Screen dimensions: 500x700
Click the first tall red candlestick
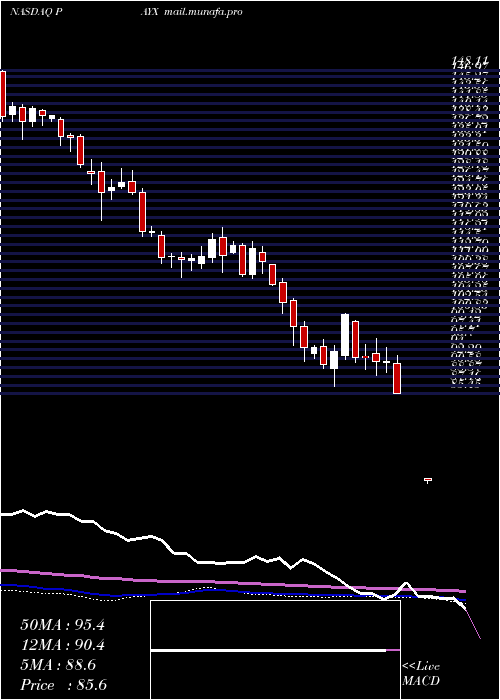coord(3,94)
